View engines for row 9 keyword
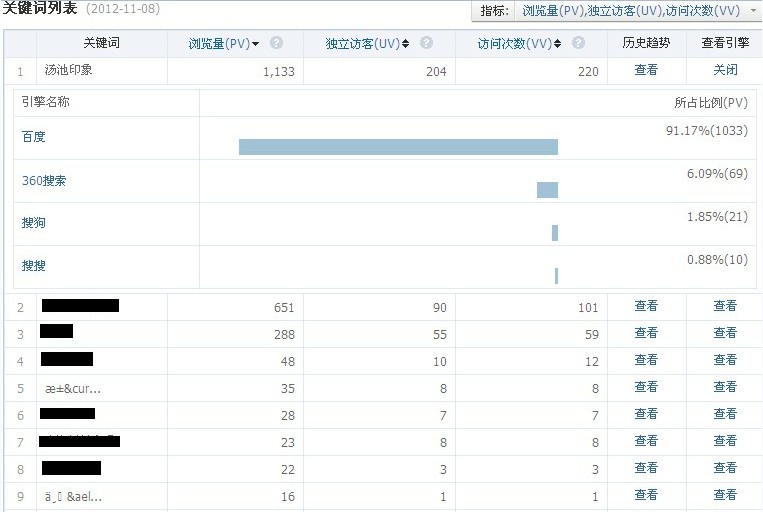The height and width of the screenshot is (512, 763). coord(725,495)
